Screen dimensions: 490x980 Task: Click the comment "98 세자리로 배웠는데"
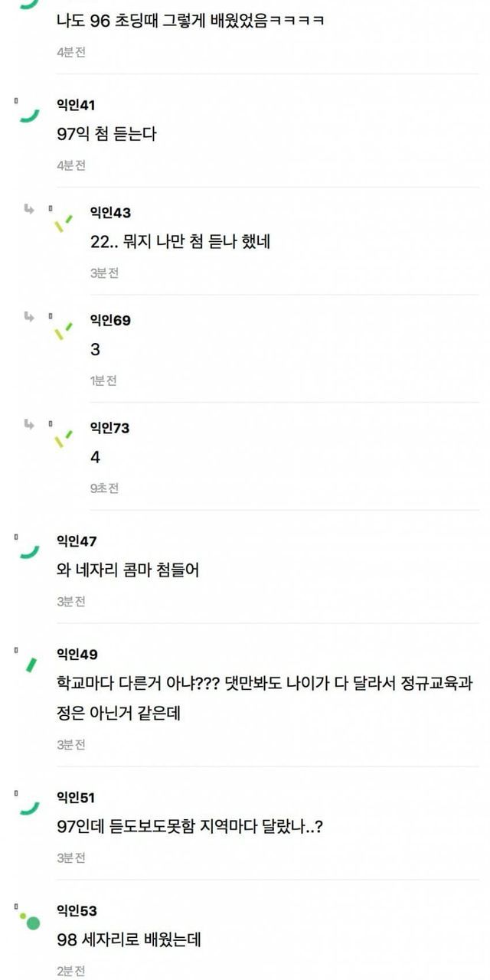point(129,939)
